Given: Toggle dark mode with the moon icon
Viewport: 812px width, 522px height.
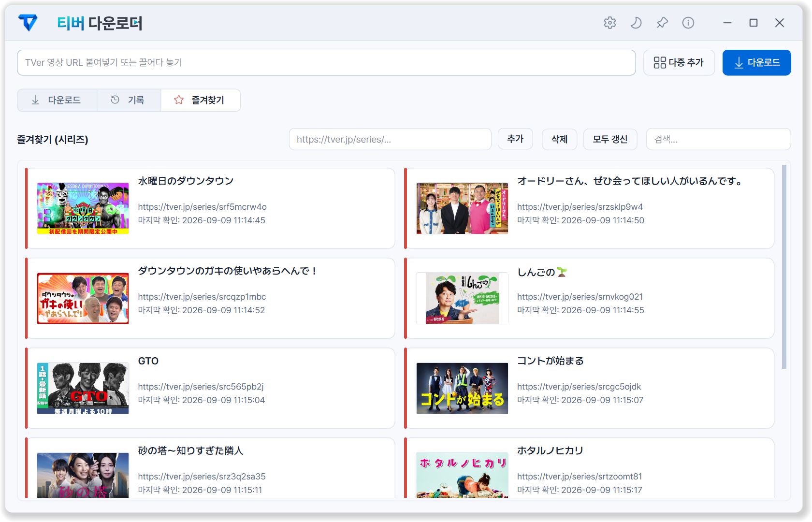Looking at the screenshot, I should click(x=636, y=23).
